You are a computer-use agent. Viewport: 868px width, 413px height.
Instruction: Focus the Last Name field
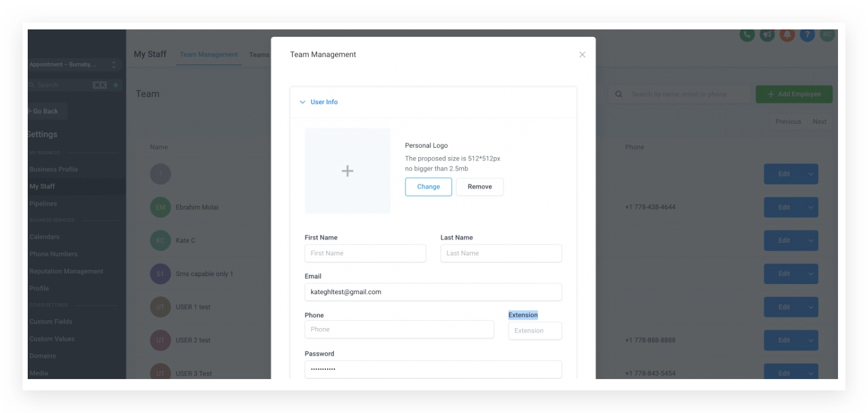pos(501,253)
